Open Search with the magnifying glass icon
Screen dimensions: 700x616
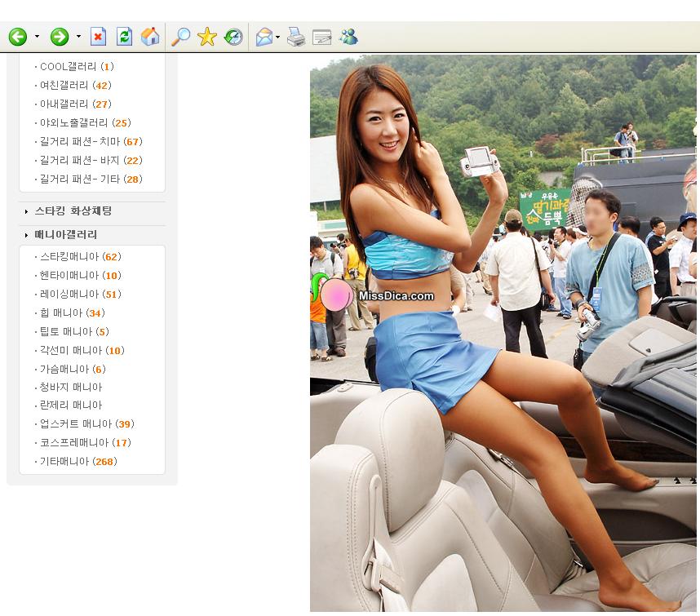[181, 37]
